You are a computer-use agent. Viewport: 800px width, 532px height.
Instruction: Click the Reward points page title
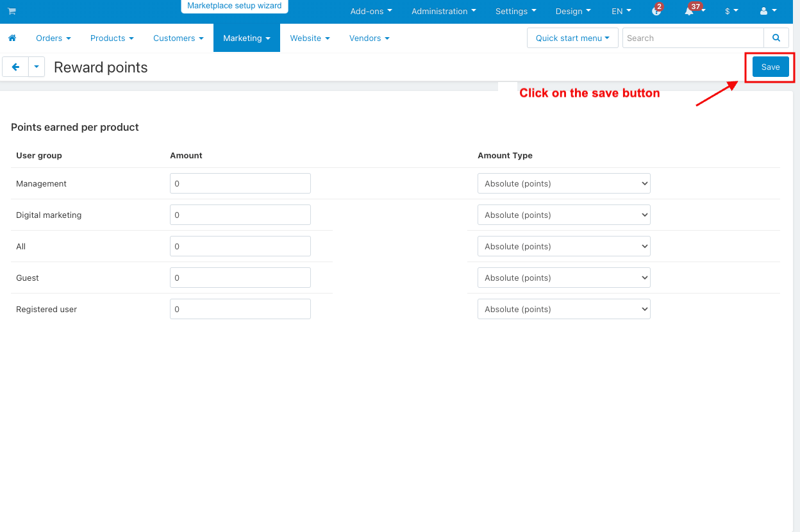(x=101, y=67)
